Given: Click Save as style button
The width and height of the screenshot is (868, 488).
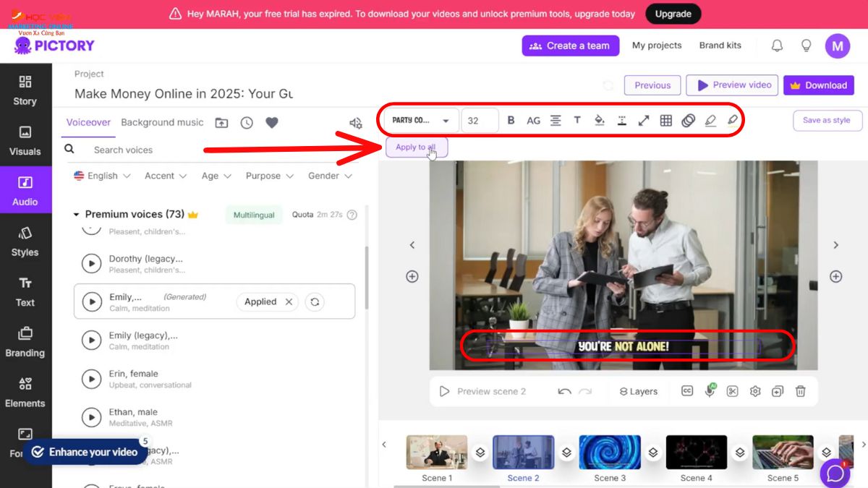Looking at the screenshot, I should [x=827, y=121].
